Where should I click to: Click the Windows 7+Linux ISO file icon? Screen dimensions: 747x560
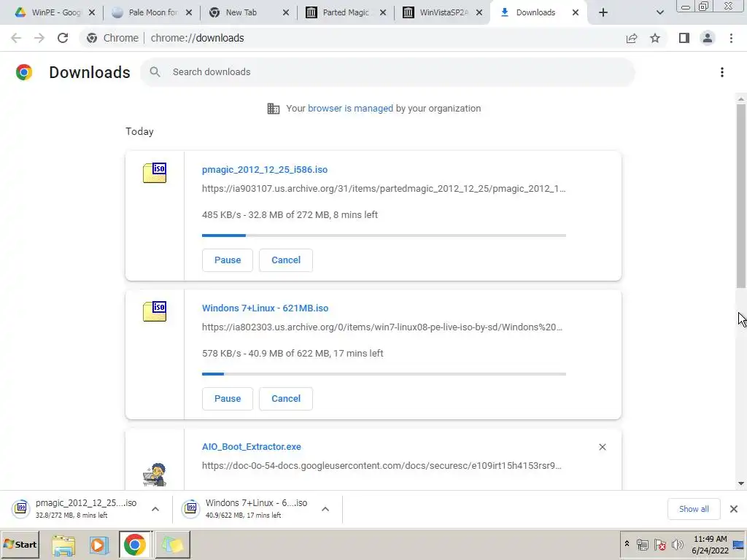pos(155,311)
